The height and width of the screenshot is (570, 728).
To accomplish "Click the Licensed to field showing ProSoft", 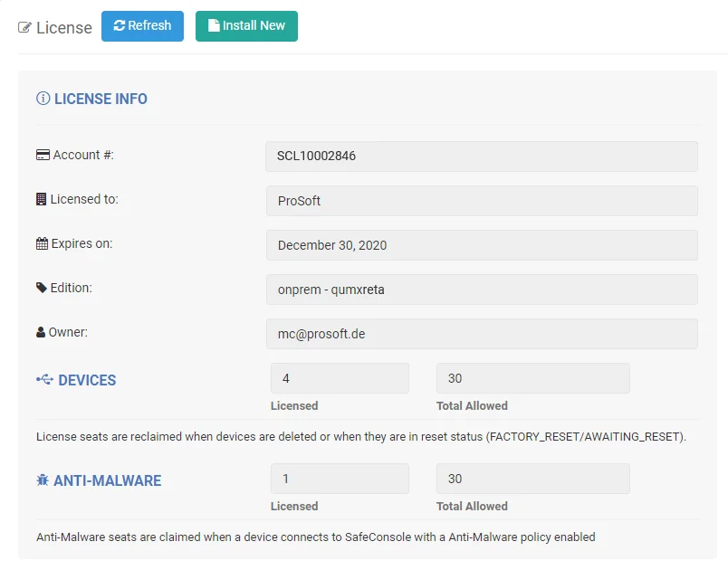I will 481,200.
